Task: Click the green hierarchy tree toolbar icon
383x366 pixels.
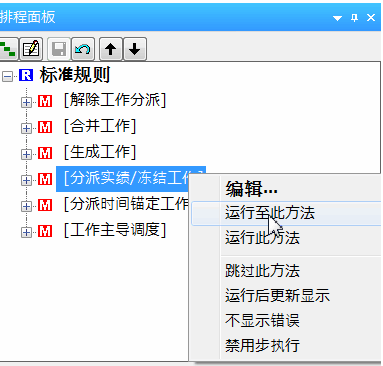Action: (7, 49)
